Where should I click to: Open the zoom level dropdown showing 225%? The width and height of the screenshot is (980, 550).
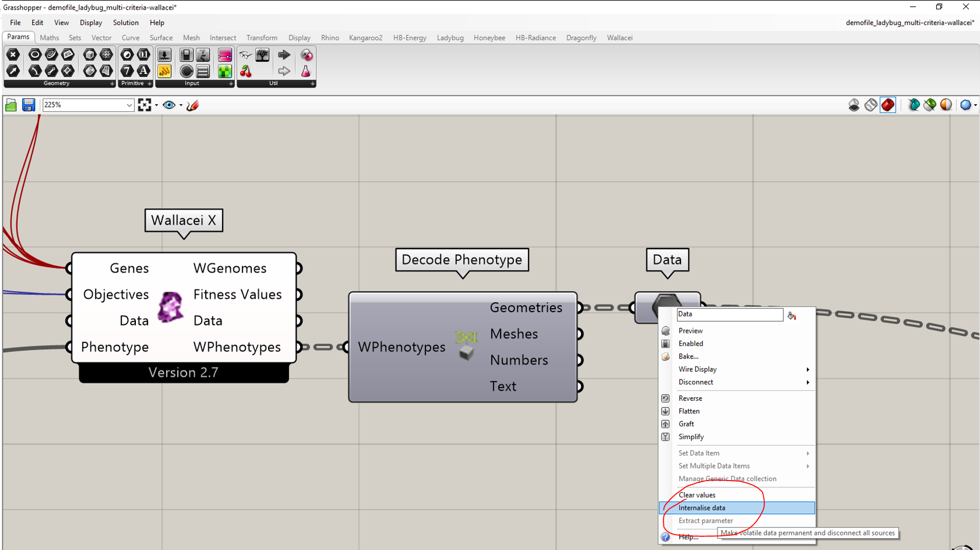(x=129, y=105)
